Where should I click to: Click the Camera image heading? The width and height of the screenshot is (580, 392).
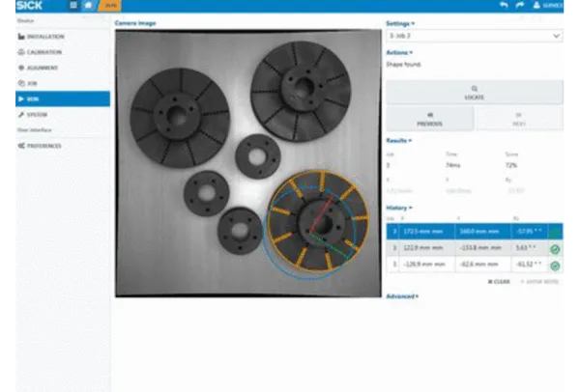(135, 23)
